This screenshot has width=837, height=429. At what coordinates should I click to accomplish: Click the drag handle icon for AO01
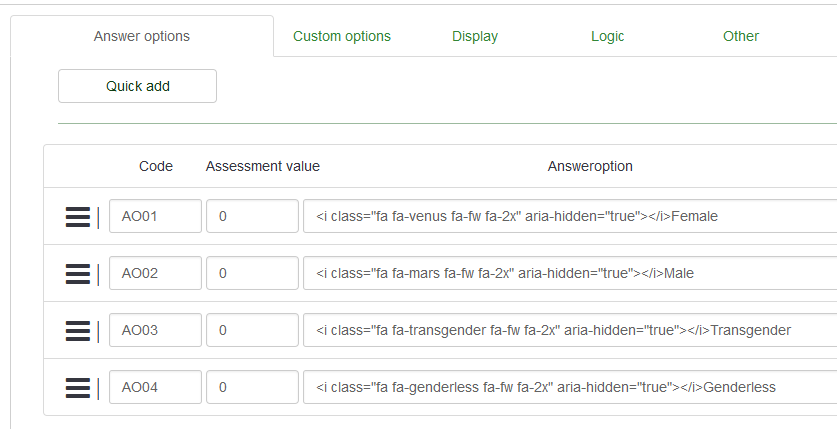coord(78,216)
